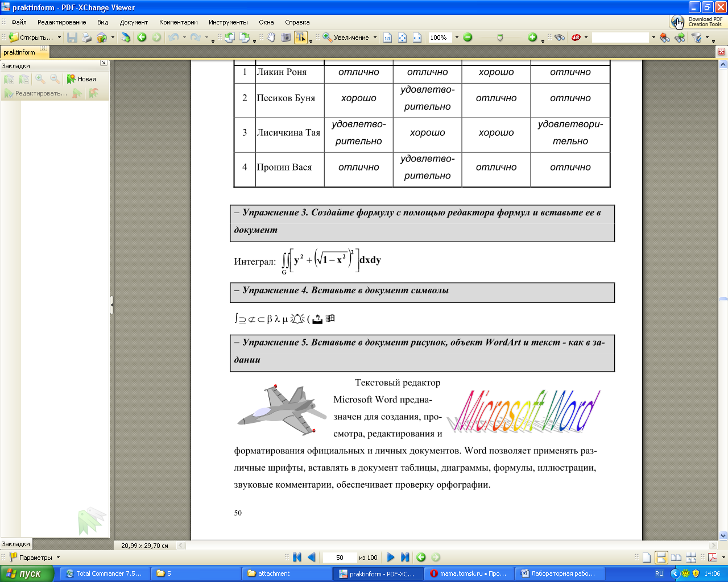
Task: Adjust the zoom slider handle
Action: [x=500, y=38]
